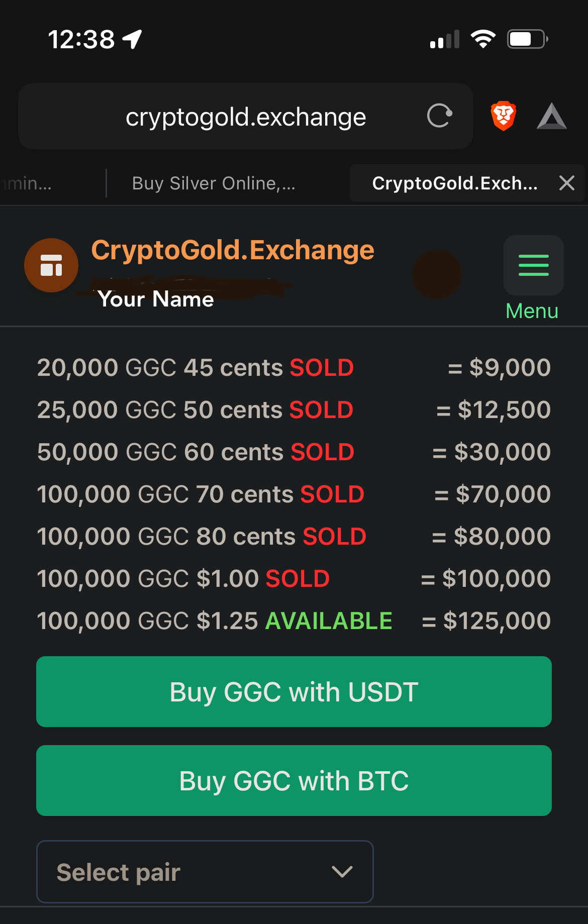The image size is (588, 924).
Task: Tap the green Menu text label
Action: (532, 311)
